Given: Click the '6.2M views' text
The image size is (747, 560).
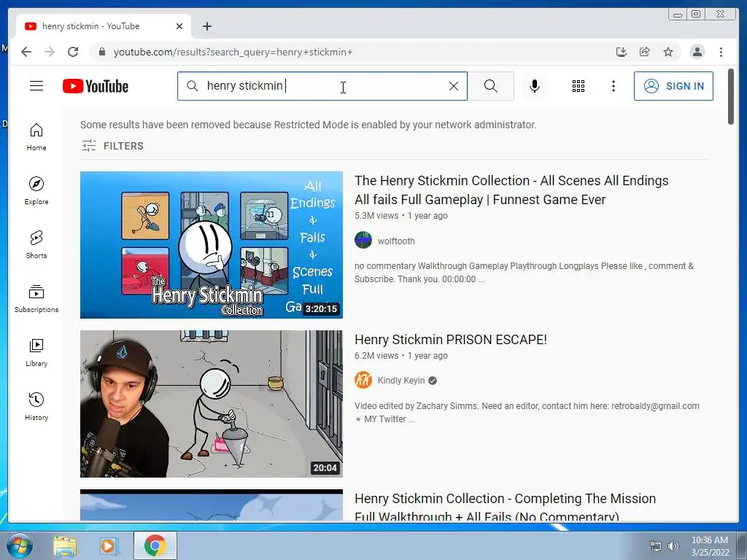Looking at the screenshot, I should (376, 356).
